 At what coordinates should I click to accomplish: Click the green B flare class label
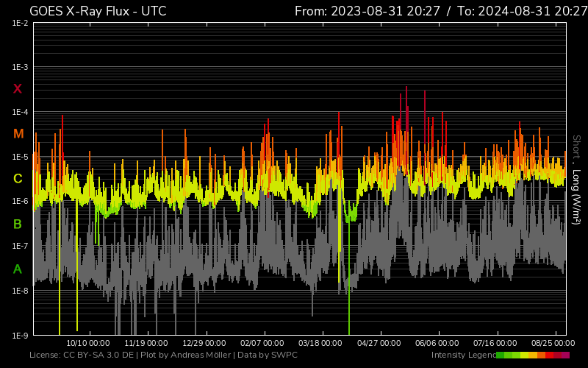(18, 224)
